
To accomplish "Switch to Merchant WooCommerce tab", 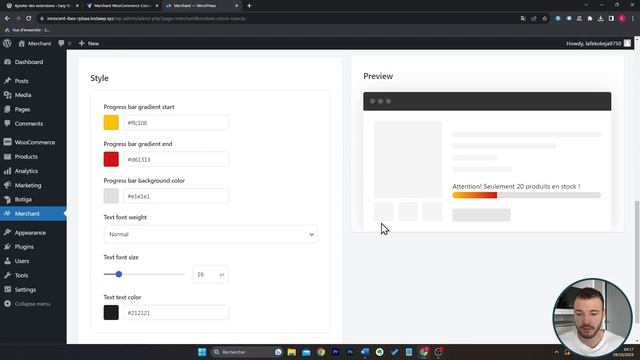I will pyautogui.click(x=122, y=6).
